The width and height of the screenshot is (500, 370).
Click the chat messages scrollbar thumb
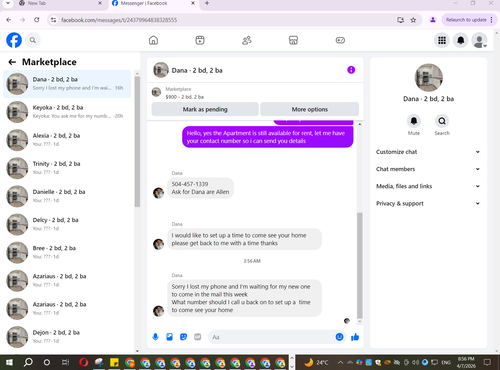pyautogui.click(x=360, y=265)
